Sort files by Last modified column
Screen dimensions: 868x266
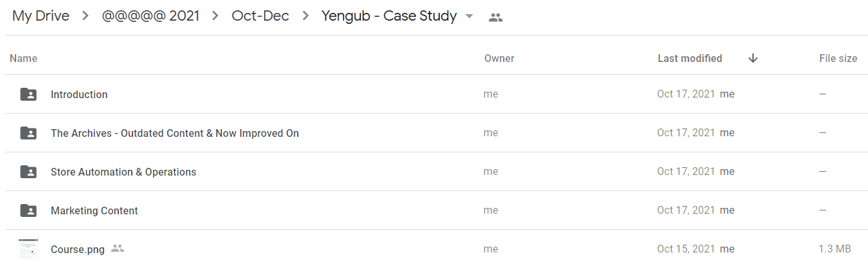690,58
